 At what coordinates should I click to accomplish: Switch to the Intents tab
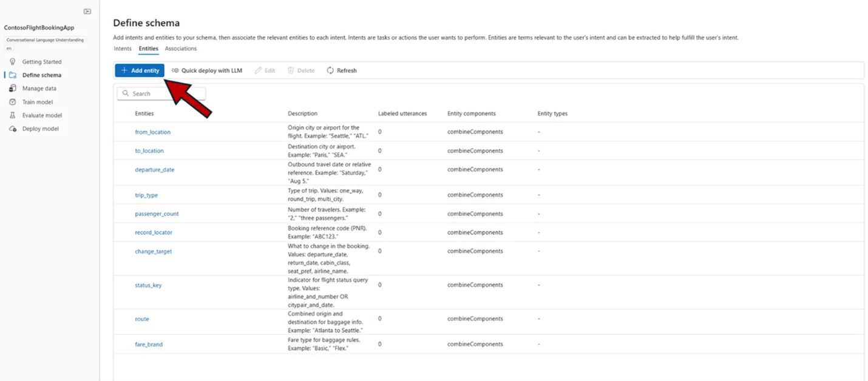tap(122, 49)
